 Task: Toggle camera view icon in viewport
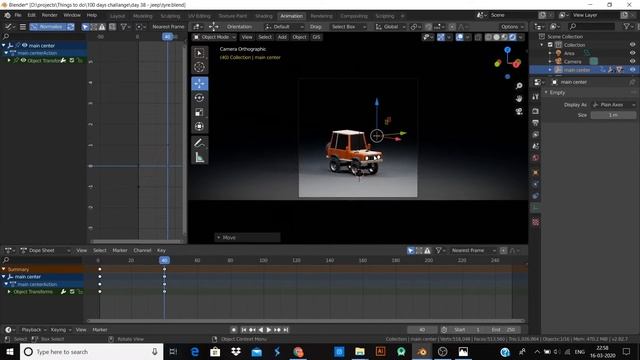tap(519, 111)
